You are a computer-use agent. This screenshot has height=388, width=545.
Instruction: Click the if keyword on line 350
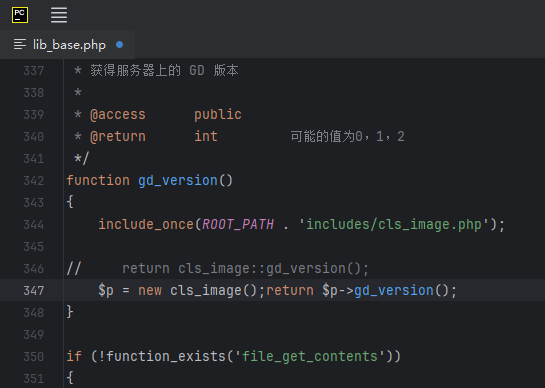pos(74,356)
